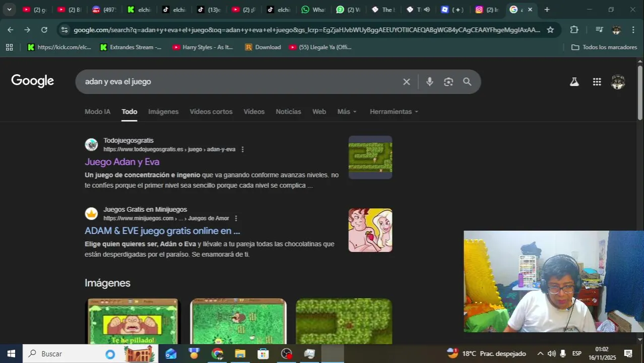Open Chrome from the taskbar
Viewport: 644px width, 363px height.
tap(217, 353)
